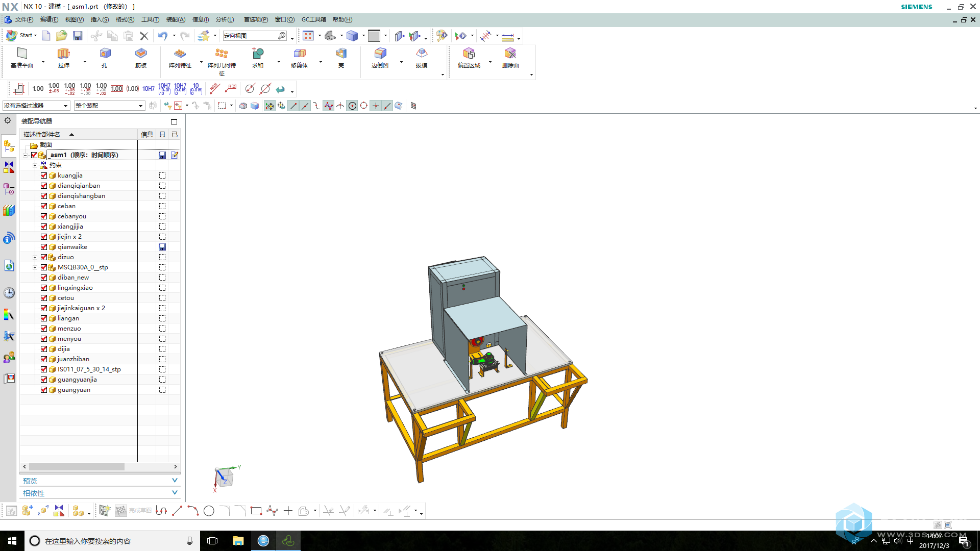This screenshot has width=980, height=551.
Task: Expand the MSQB30A_0_stp subassembly node
Action: click(x=35, y=267)
